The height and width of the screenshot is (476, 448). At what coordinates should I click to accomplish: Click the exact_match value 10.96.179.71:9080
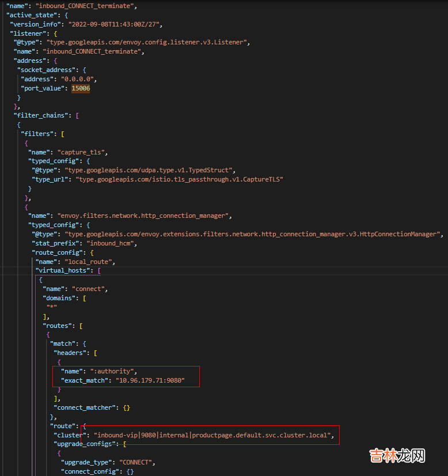(x=150, y=380)
